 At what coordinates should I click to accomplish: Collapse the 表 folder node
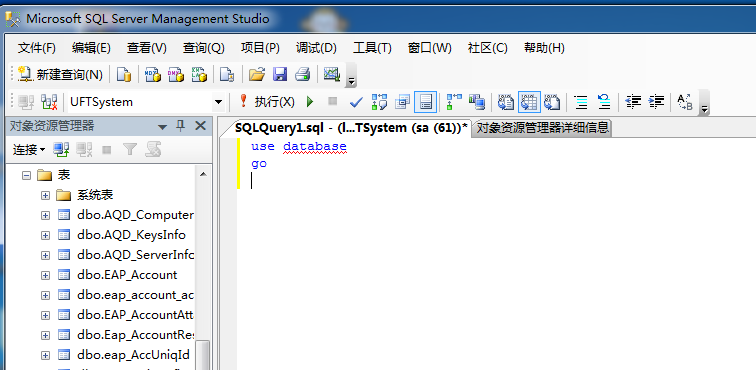(27, 175)
